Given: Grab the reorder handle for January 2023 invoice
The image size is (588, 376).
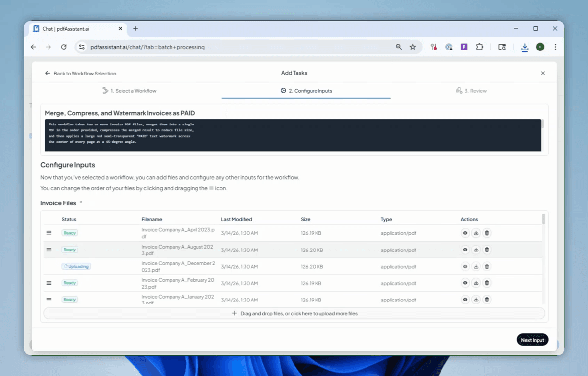Looking at the screenshot, I should click(49, 300).
